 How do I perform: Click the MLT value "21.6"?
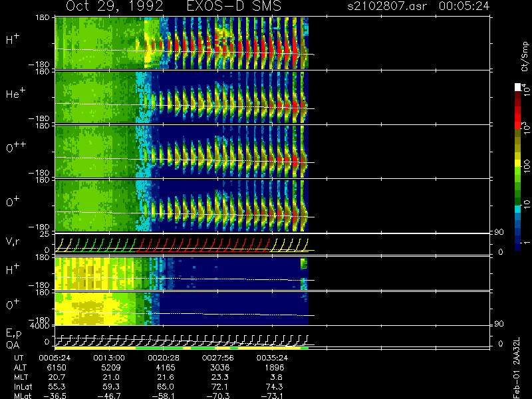pos(165,377)
